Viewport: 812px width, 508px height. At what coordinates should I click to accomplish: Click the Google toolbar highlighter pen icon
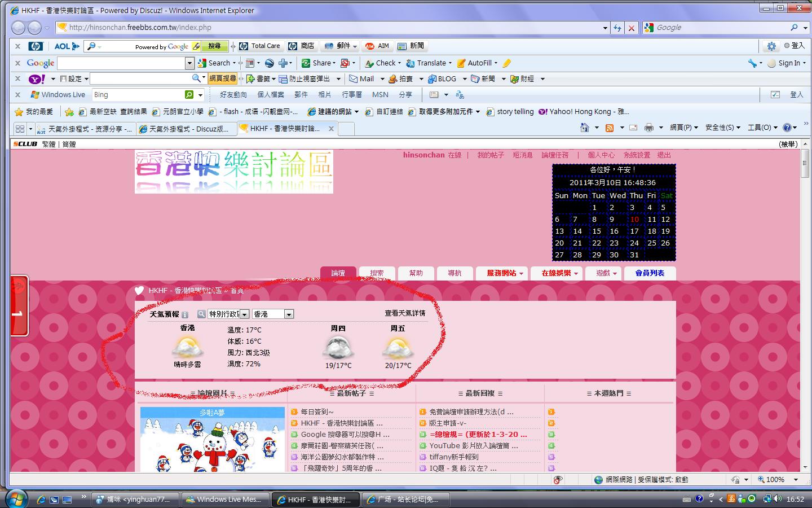[506, 63]
